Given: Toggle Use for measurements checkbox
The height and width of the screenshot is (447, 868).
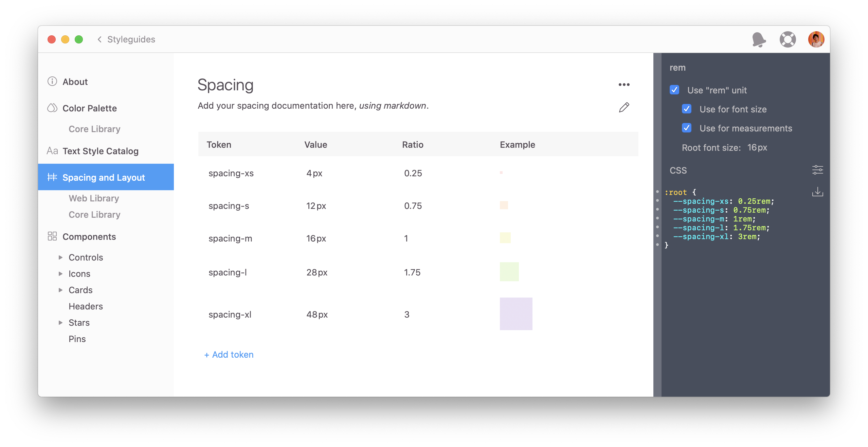Looking at the screenshot, I should [687, 128].
